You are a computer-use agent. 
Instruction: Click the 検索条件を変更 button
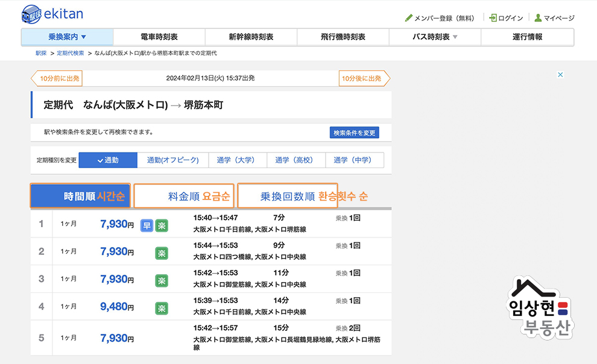tap(355, 133)
